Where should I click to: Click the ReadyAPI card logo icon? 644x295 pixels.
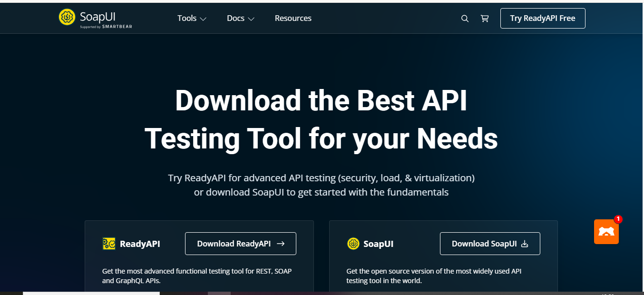pyautogui.click(x=109, y=244)
